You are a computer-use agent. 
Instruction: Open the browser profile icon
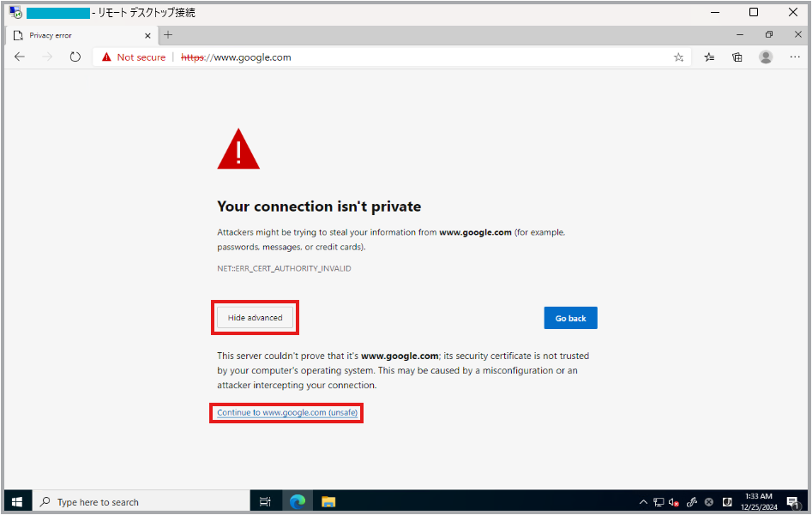tap(765, 57)
